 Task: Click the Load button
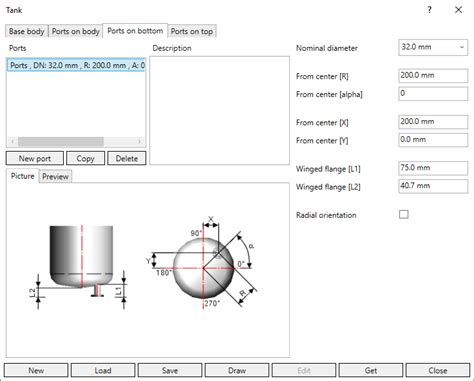(103, 370)
